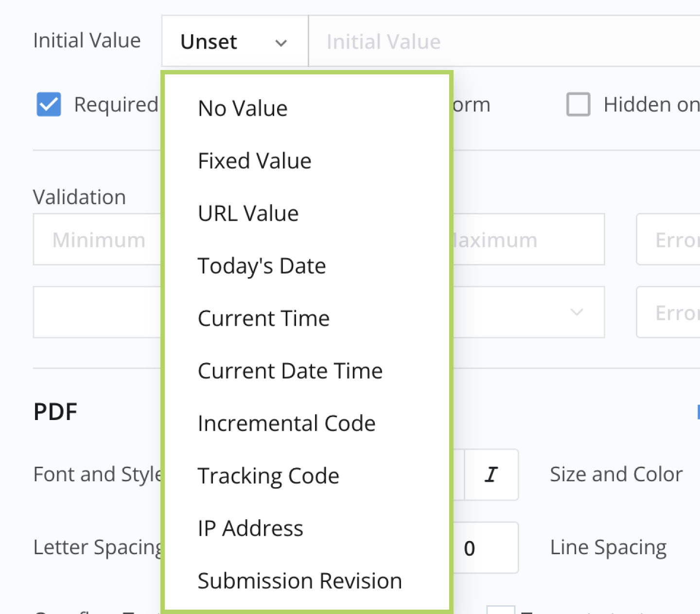Toggle the italic style button
700x614 pixels.
click(491, 474)
